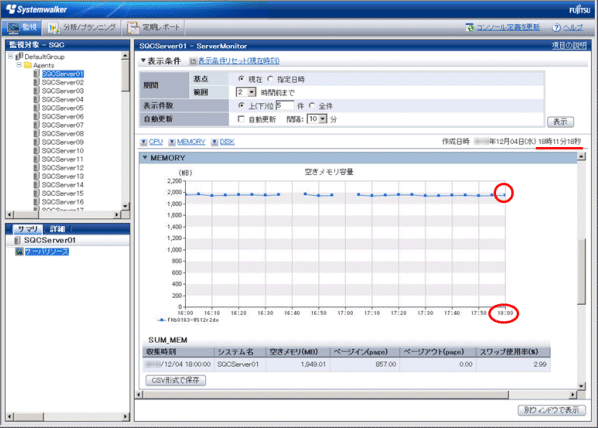This screenshot has width=598, height=428.
Task: Click console definition refresh icon
Action: [470, 27]
